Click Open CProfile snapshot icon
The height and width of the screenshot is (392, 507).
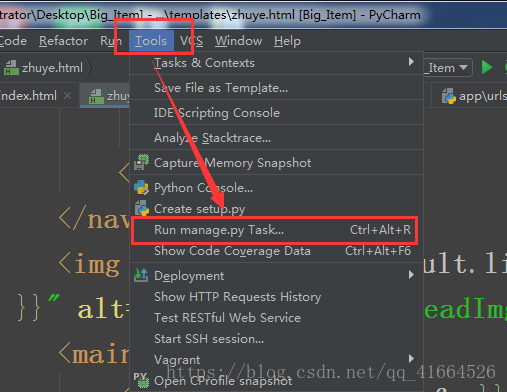141,380
